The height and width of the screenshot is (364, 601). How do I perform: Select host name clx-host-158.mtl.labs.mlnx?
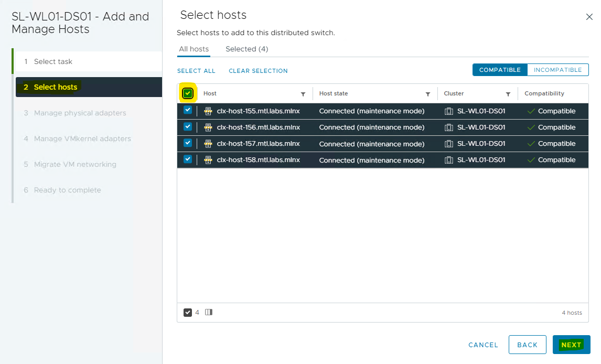pos(259,160)
